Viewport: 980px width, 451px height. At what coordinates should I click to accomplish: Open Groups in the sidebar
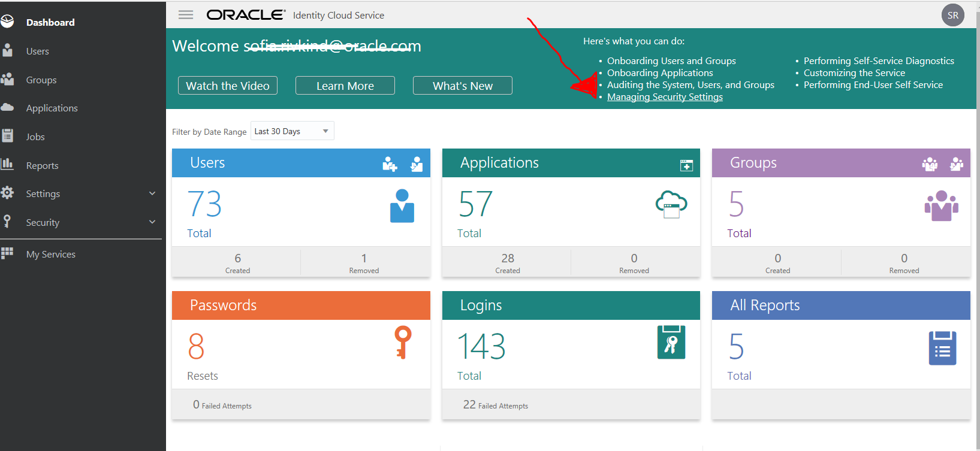pyautogui.click(x=41, y=80)
